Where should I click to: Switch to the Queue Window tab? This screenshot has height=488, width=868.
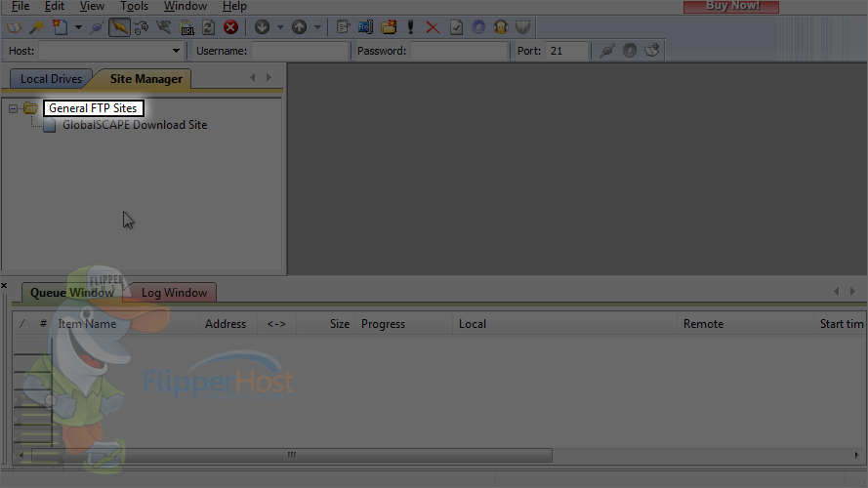tap(72, 293)
